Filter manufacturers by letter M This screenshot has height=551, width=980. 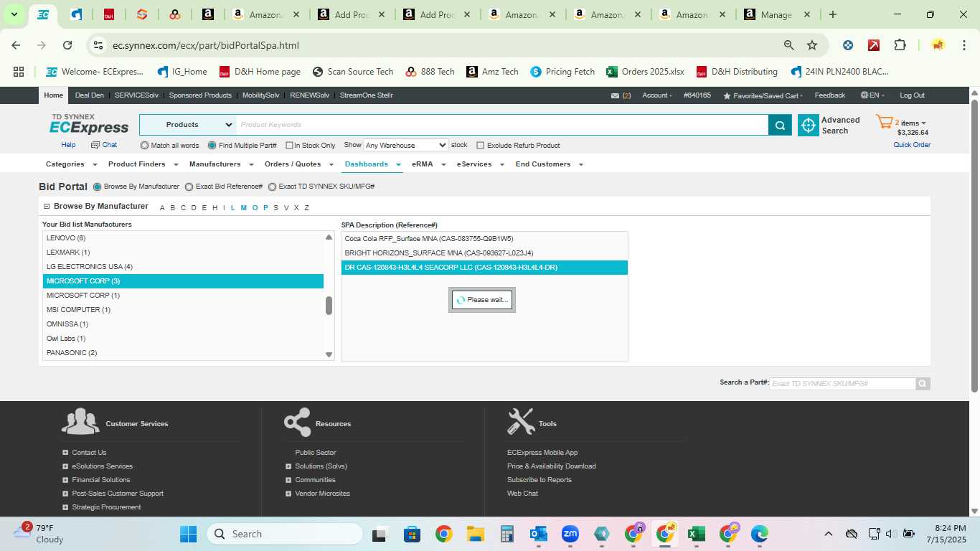pyautogui.click(x=244, y=208)
